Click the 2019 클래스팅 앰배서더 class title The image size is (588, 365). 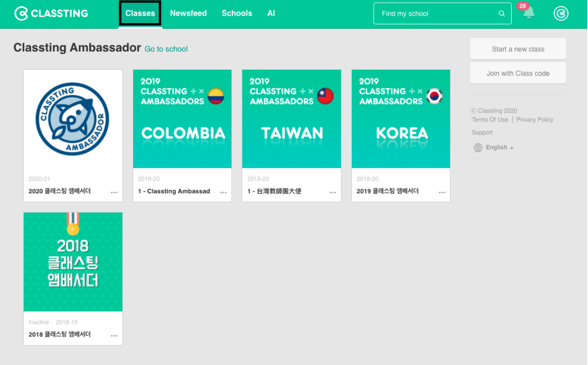coord(388,191)
